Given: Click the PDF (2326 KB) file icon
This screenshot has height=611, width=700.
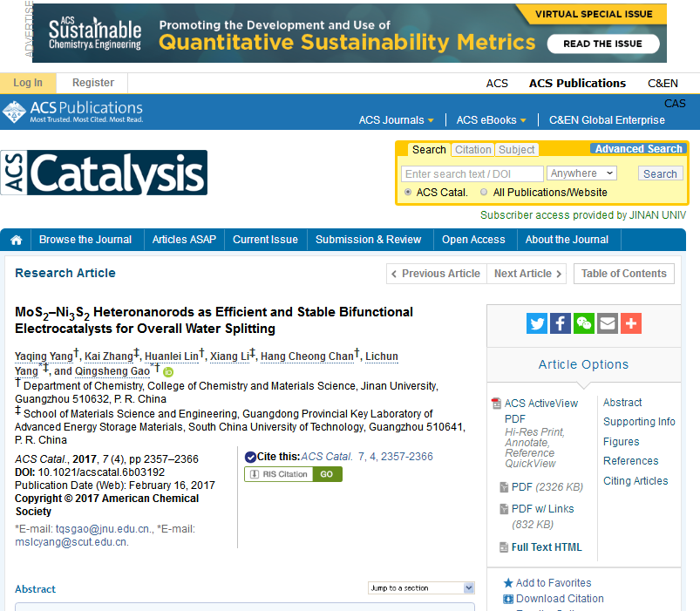Looking at the screenshot, I should (504, 487).
